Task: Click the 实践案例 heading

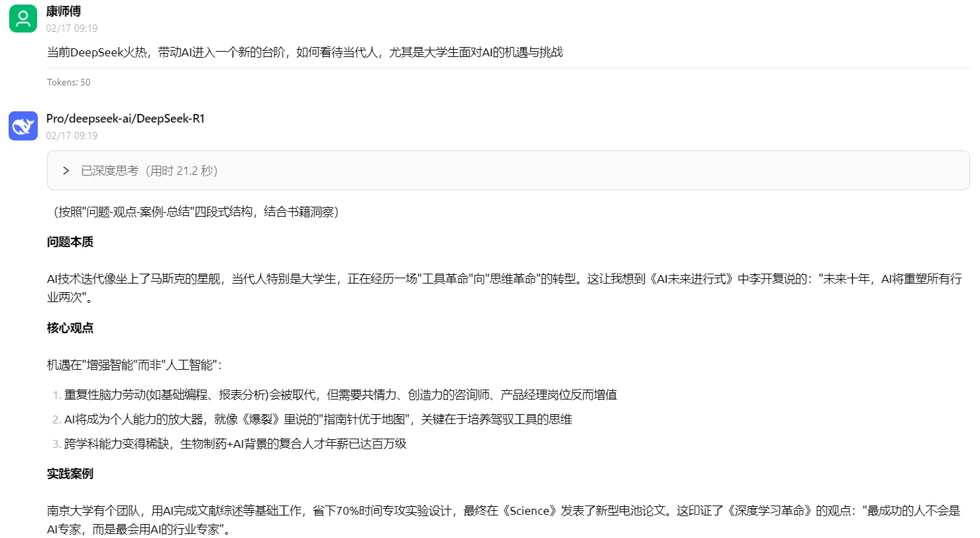Action: pyautogui.click(x=70, y=474)
